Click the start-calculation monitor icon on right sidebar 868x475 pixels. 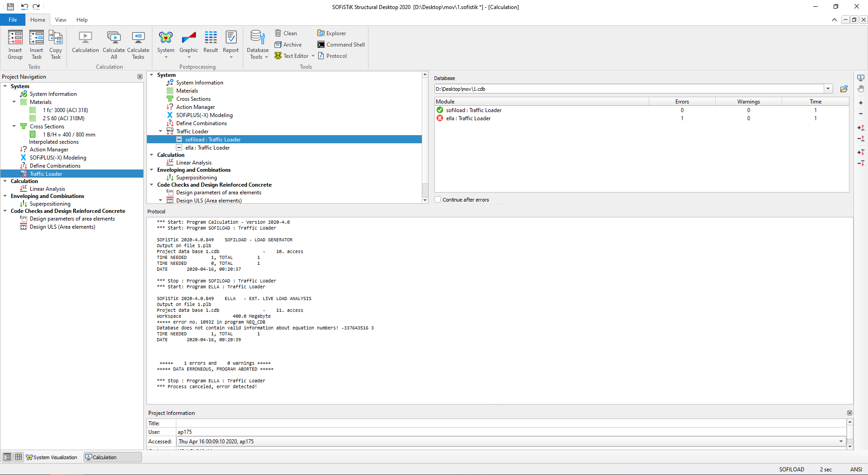pyautogui.click(x=861, y=78)
